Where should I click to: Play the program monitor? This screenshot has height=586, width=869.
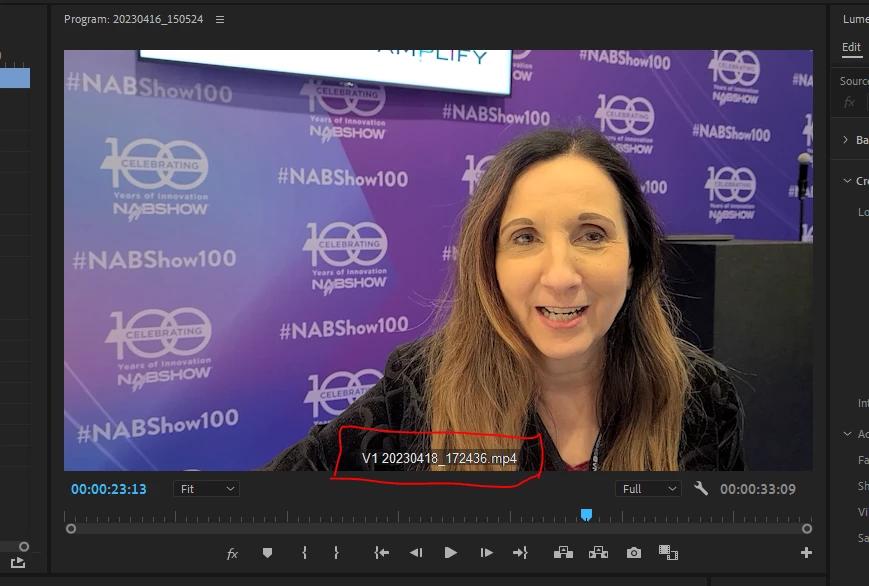(451, 553)
